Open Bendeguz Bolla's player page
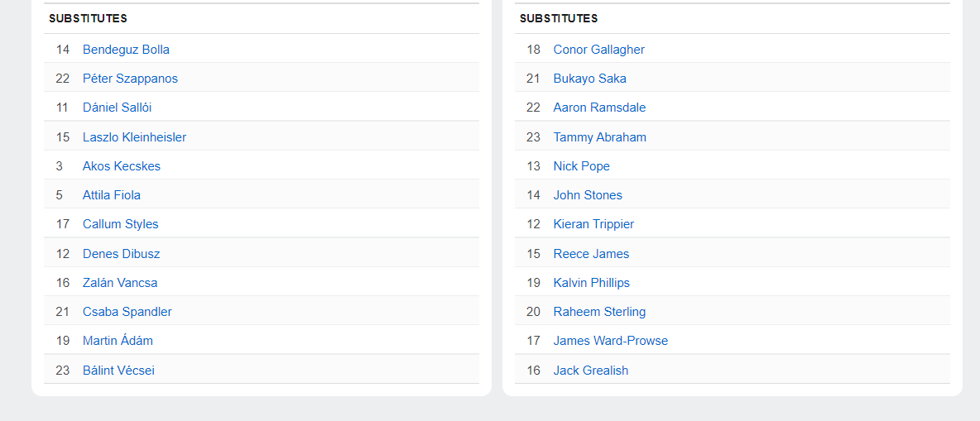This screenshot has width=980, height=421. point(126,50)
